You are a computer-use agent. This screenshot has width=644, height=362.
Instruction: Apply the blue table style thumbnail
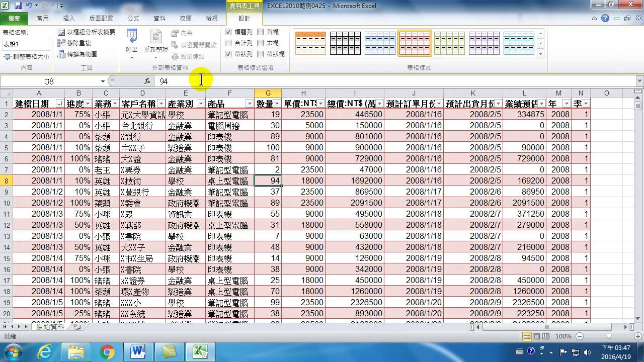[380, 43]
